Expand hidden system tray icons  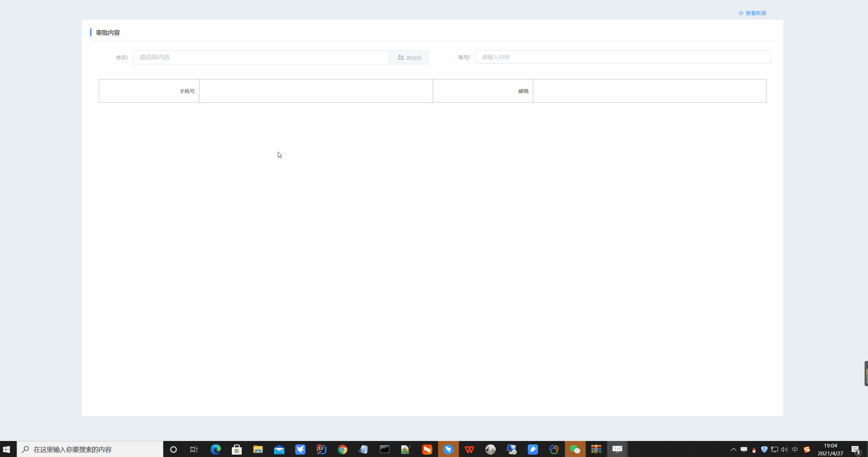click(733, 449)
